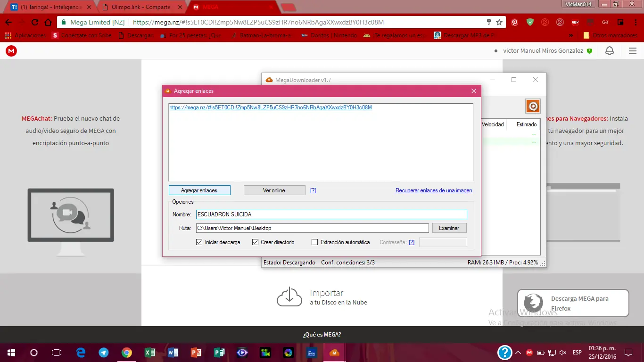
Task: Open Recuperar enlaces de una imagen link
Action: coord(434,190)
